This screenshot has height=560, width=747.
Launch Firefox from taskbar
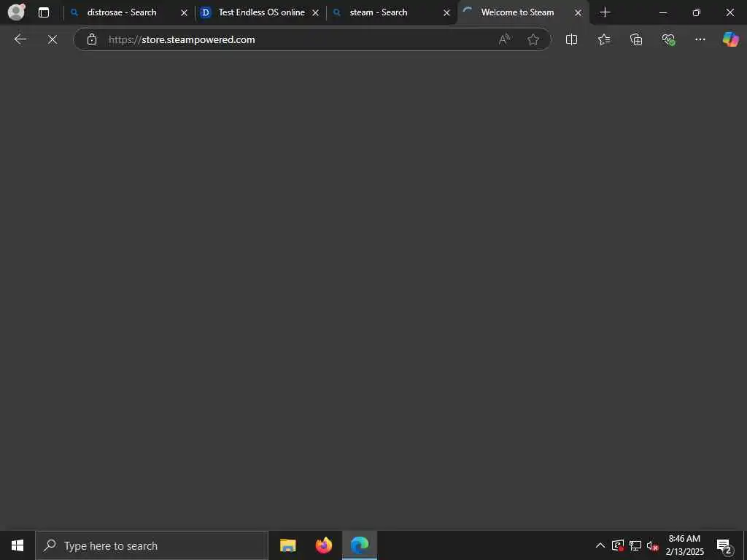click(x=323, y=545)
